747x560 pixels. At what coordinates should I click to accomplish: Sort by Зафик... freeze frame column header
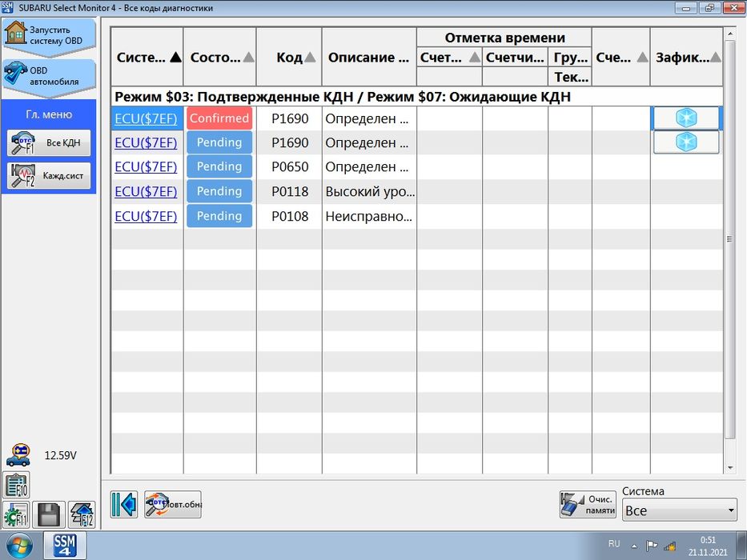point(686,57)
